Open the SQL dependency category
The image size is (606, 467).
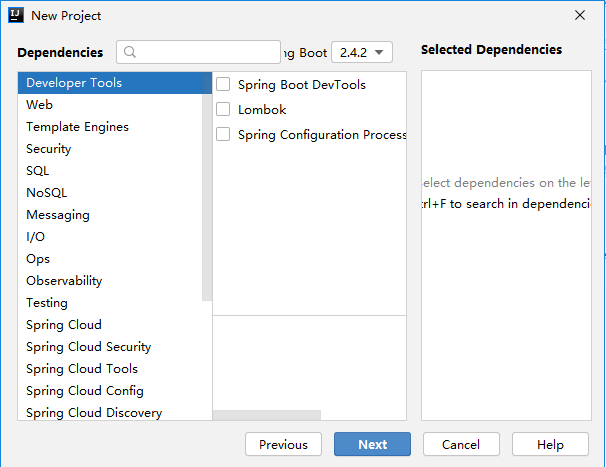point(38,171)
